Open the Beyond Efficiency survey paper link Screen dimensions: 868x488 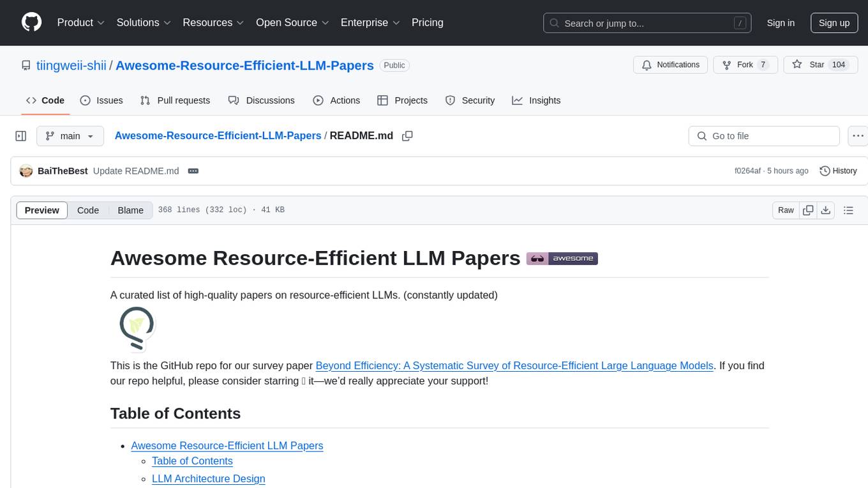pyautogui.click(x=514, y=366)
